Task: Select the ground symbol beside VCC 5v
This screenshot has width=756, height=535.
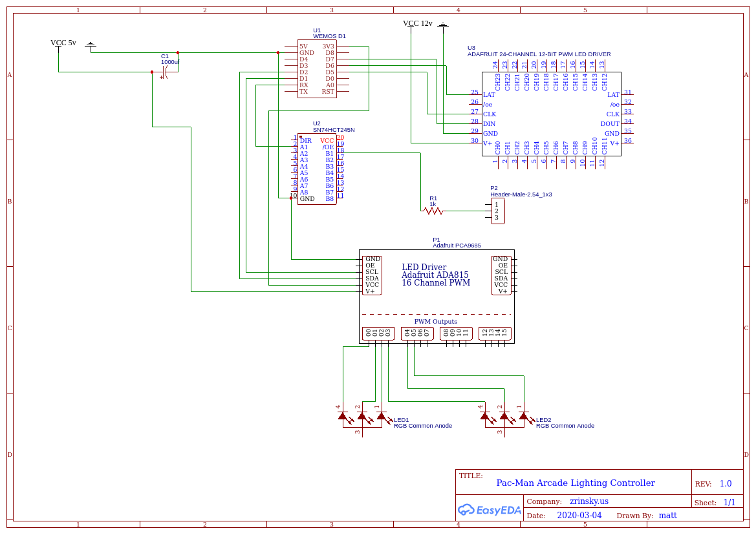Action: click(90, 45)
